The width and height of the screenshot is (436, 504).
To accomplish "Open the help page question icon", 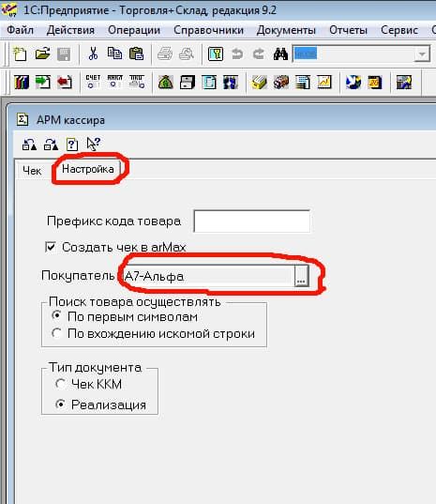I will coord(72,145).
